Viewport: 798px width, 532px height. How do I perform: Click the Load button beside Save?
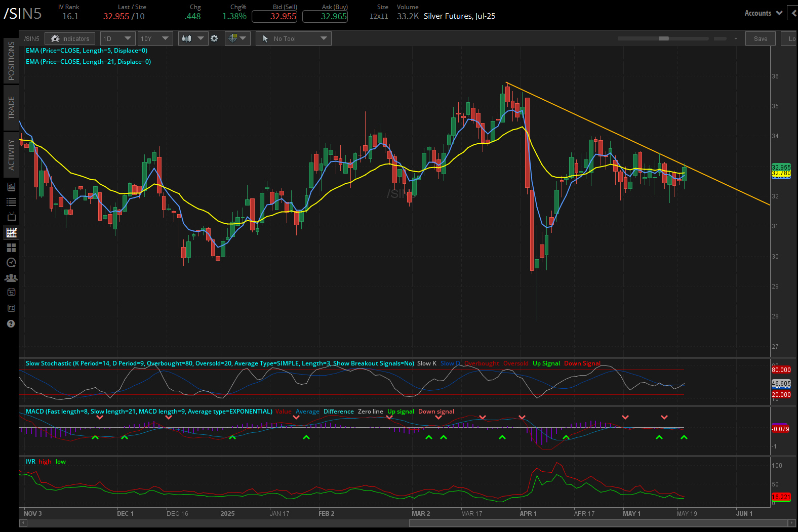[790, 38]
